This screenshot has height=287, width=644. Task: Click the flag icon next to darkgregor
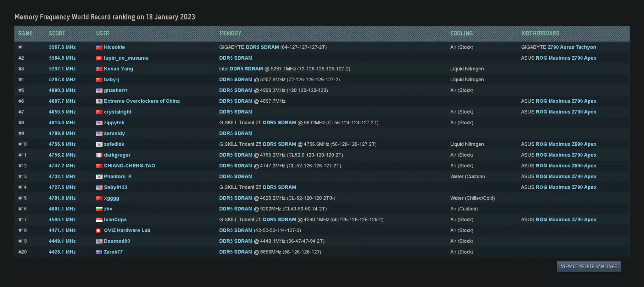click(99, 155)
